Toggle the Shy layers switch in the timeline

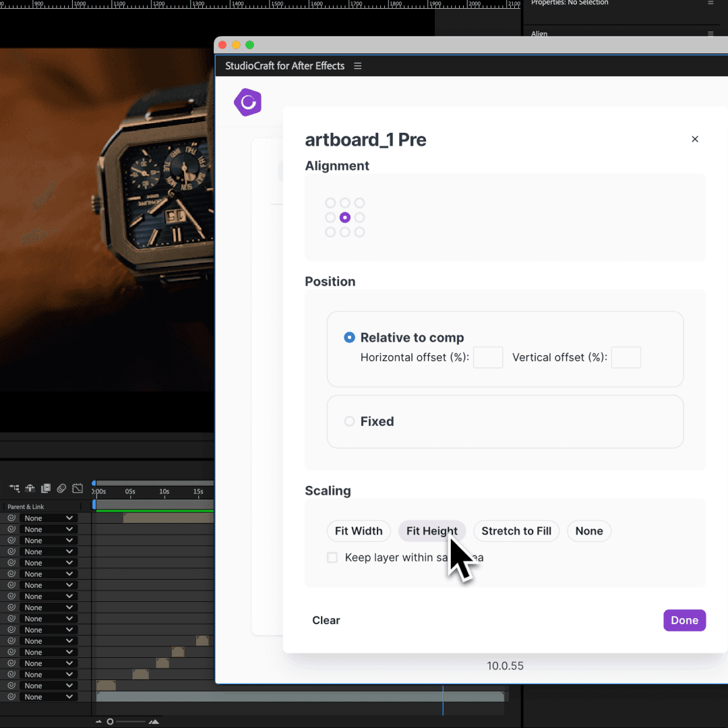click(x=30, y=488)
